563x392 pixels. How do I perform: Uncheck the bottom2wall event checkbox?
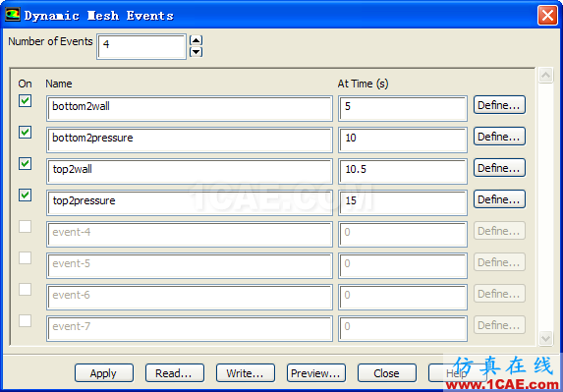click(x=26, y=101)
